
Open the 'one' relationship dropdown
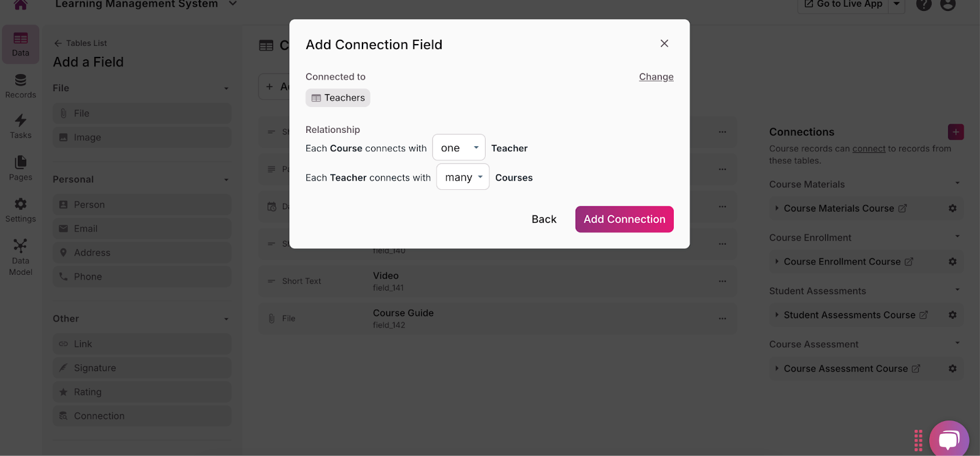point(459,148)
